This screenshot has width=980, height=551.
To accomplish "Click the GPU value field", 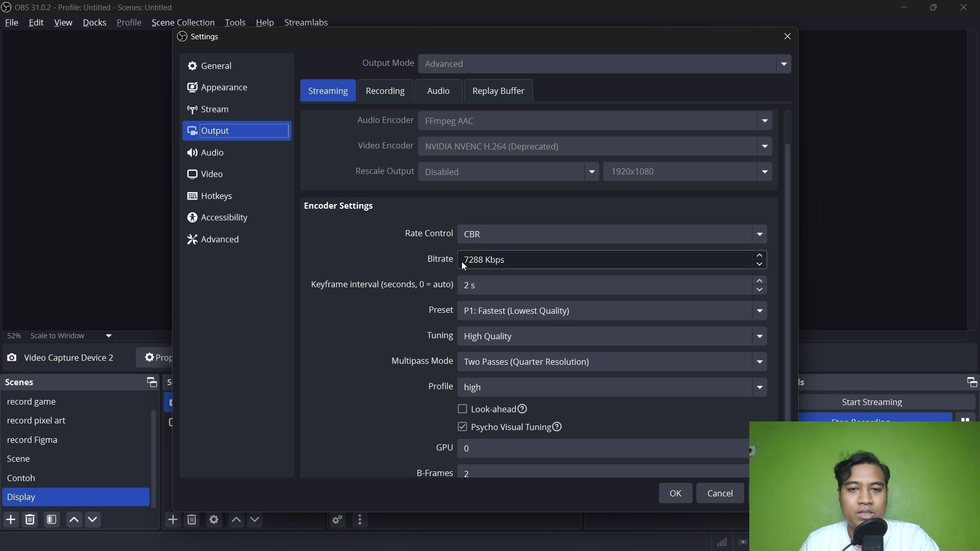I will pos(603,449).
